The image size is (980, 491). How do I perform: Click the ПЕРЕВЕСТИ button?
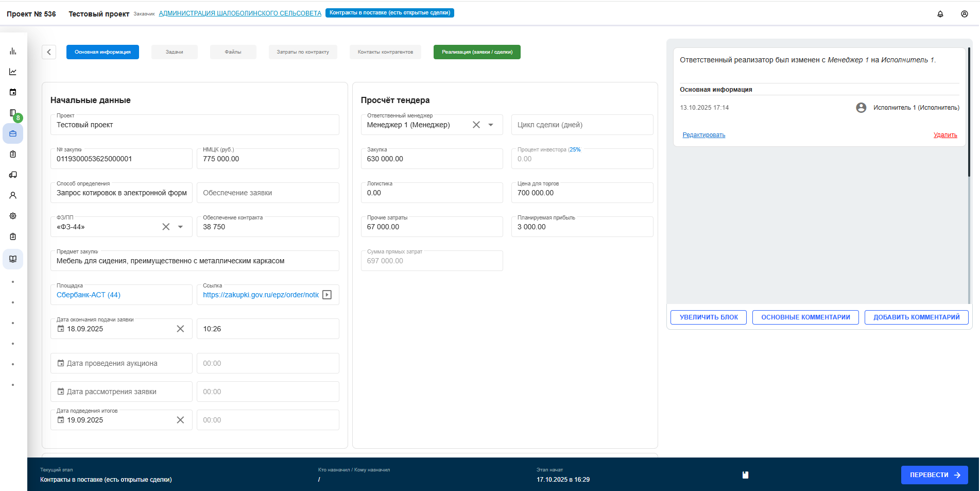pyautogui.click(x=934, y=475)
